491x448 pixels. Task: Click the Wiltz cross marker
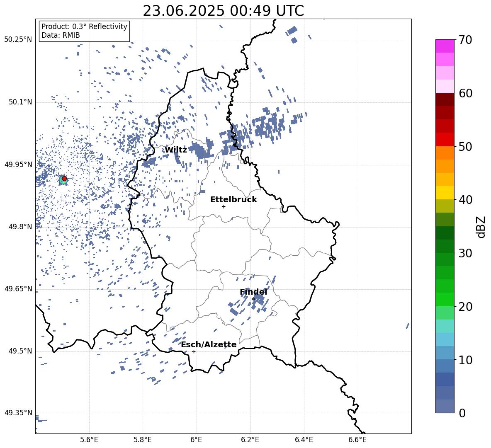[x=178, y=157]
